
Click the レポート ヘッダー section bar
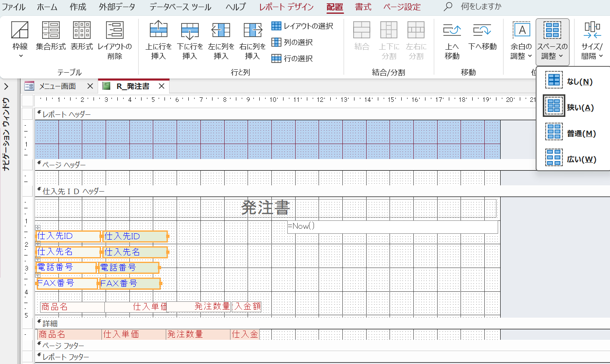[285, 114]
